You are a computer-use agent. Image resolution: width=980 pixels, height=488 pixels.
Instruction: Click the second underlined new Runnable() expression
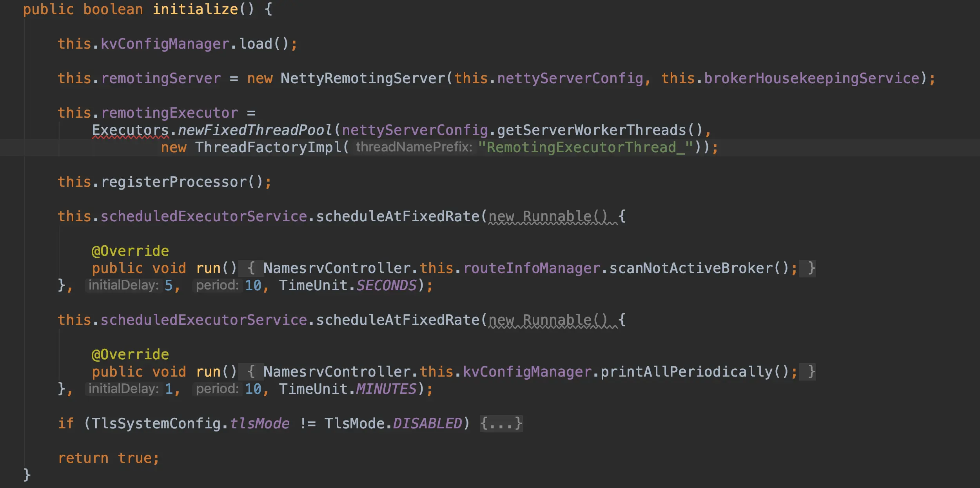coord(548,320)
